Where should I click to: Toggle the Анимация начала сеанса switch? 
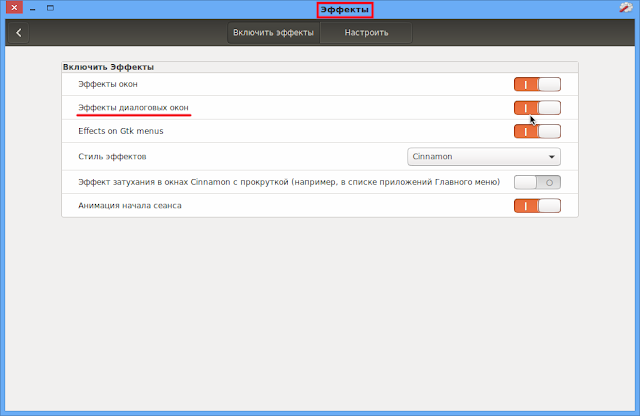click(x=537, y=206)
